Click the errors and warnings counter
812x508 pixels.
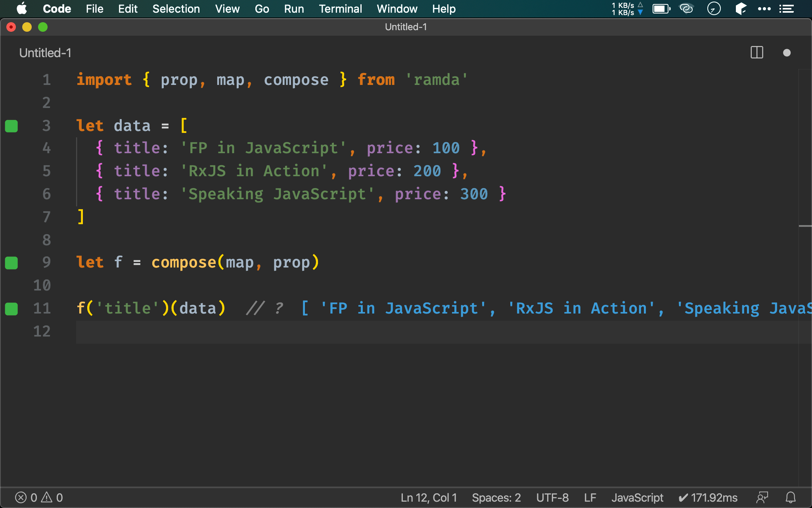(x=39, y=497)
